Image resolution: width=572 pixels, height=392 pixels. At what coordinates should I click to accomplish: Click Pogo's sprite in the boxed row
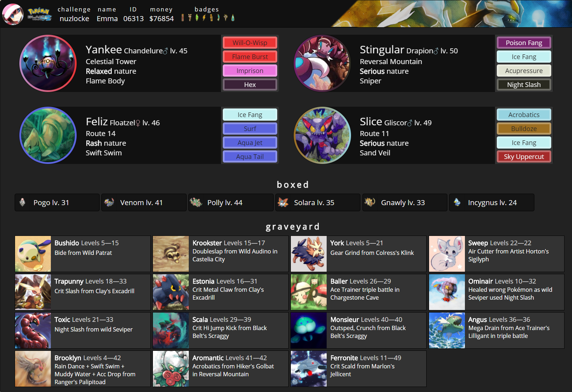(x=22, y=202)
